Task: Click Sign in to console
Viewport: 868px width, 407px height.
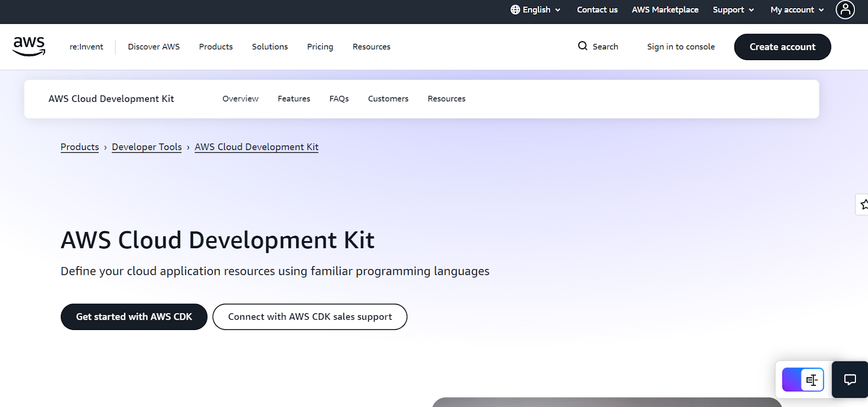Action: tap(681, 47)
